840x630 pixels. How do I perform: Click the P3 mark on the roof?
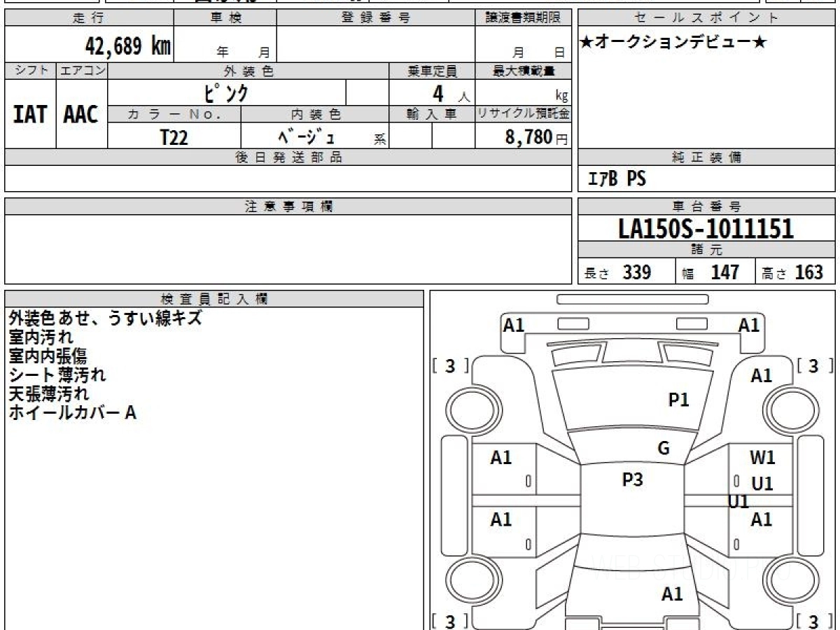click(632, 479)
